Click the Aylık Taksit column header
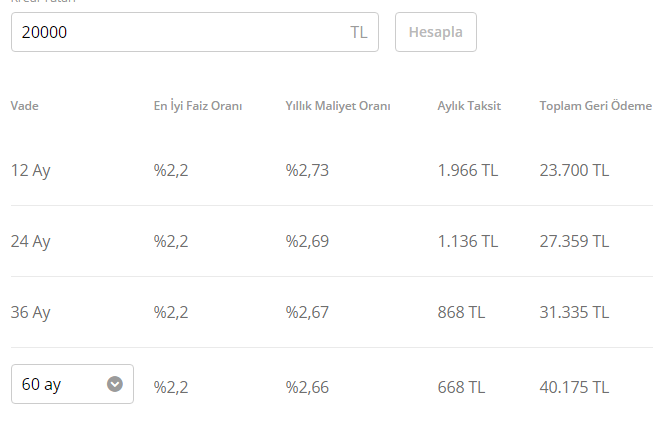653x421 pixels. click(469, 106)
